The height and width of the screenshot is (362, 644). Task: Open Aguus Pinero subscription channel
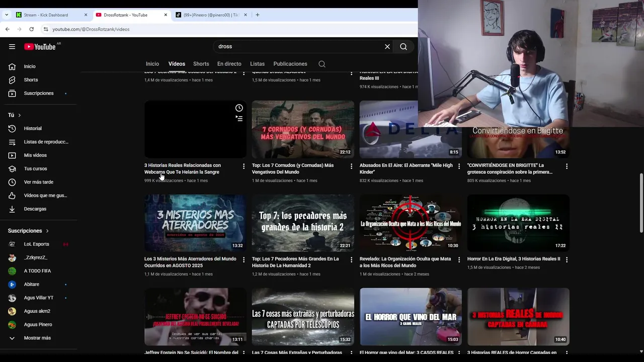[x=38, y=325]
